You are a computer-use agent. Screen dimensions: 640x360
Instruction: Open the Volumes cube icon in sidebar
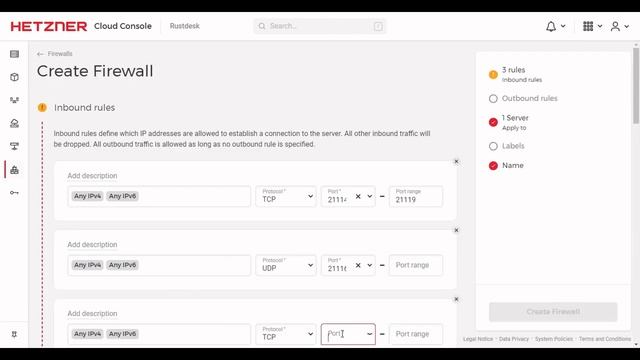14,77
